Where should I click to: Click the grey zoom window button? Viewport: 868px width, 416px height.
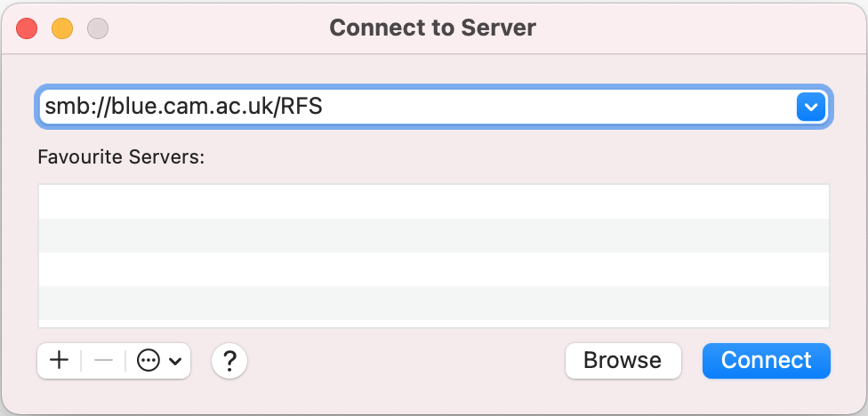[98, 28]
